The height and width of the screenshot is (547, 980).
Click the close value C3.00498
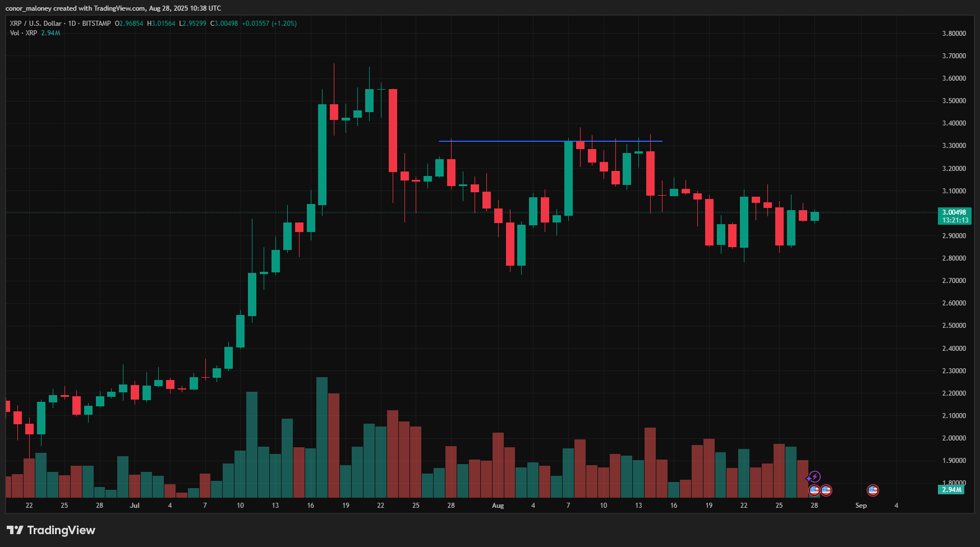[x=224, y=24]
